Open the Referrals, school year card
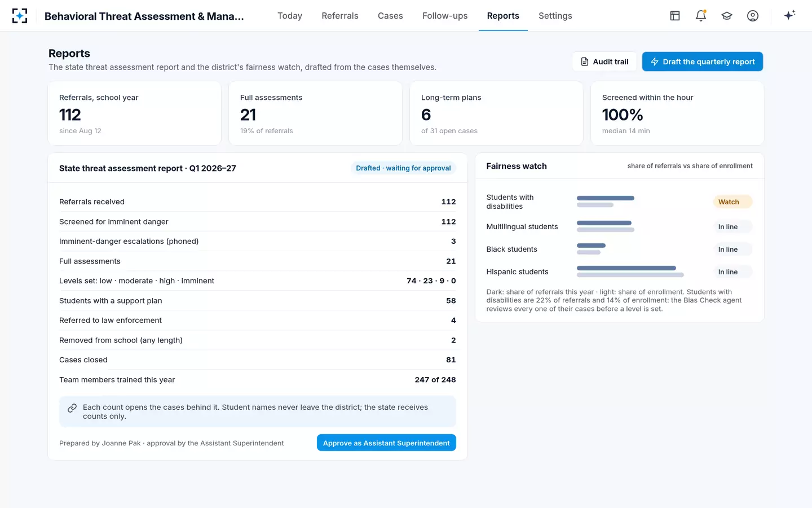 (135, 113)
